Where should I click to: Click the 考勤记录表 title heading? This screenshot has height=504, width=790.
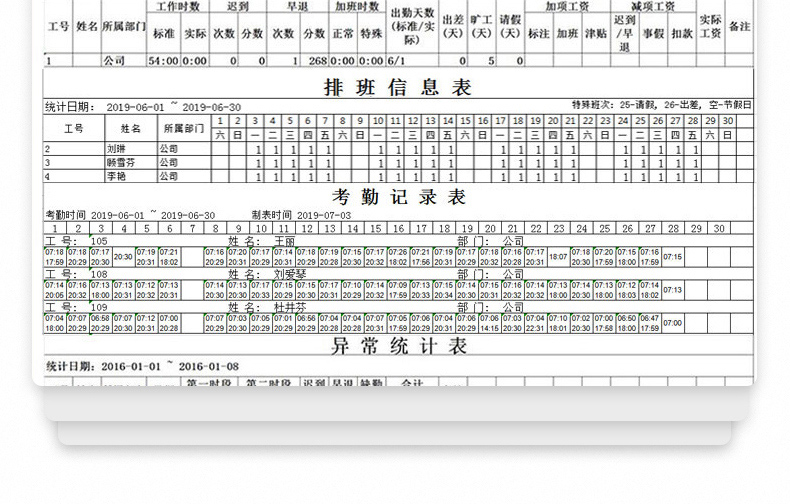click(x=398, y=197)
